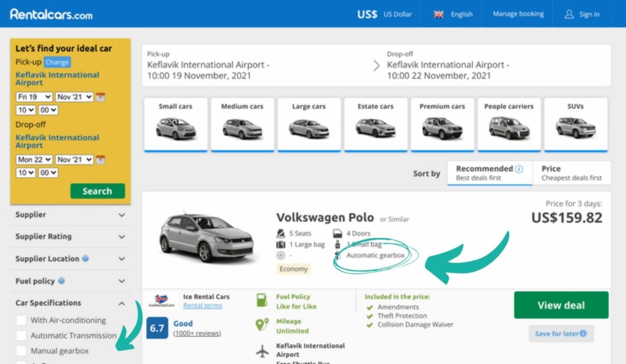Open the Rental terms link
Viewport: 626px width, 364px height.
click(203, 305)
